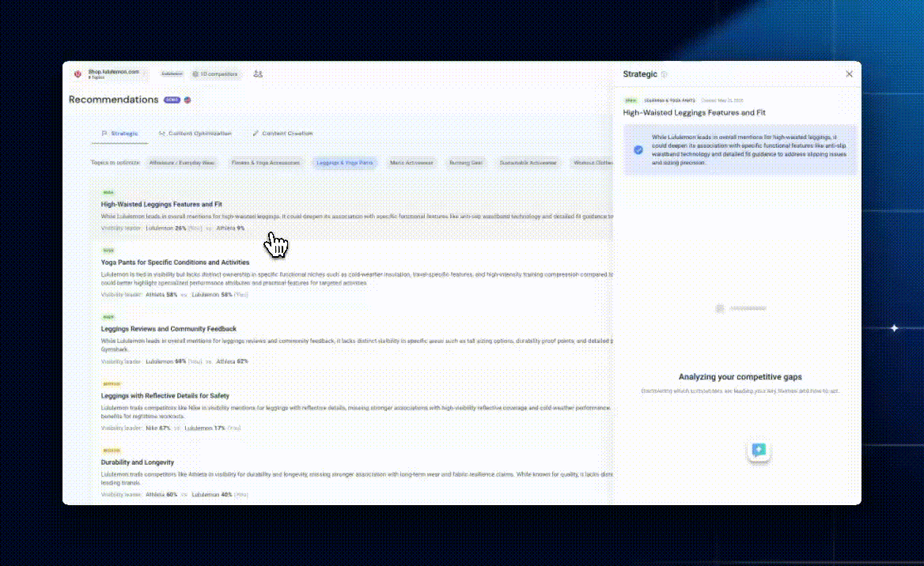Click the info icon next to Strategic panel title
This screenshot has height=566, width=924.
pyautogui.click(x=665, y=74)
